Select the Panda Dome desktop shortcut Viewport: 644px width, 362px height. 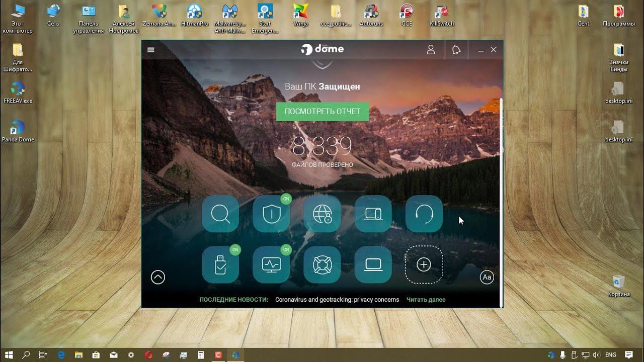click(18, 131)
